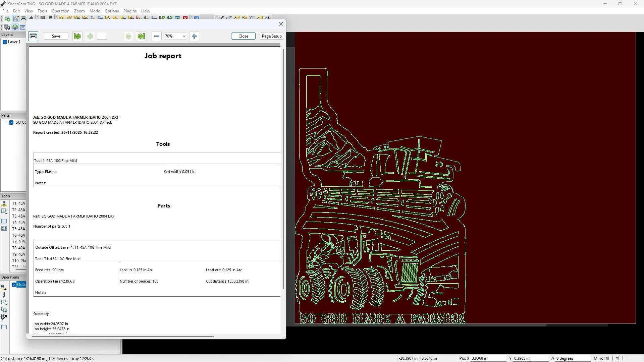644x362 pixels.
Task: Open the Plugins menu
Action: [130, 11]
